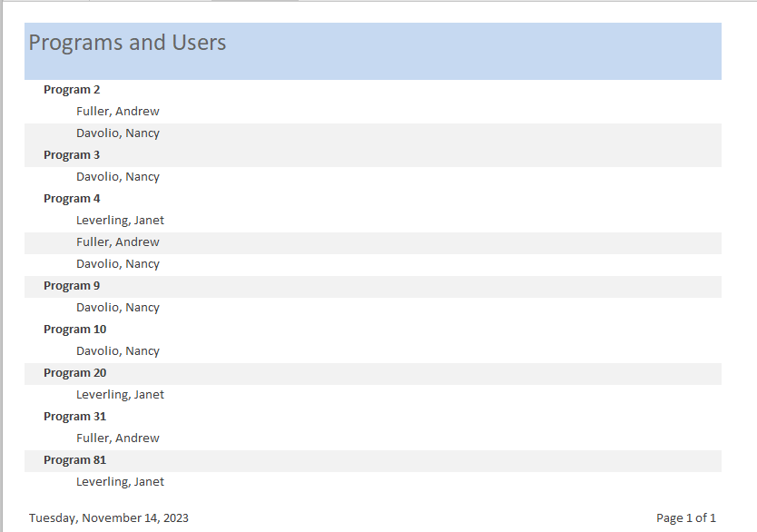Click the Program 31 group header

[x=74, y=417]
